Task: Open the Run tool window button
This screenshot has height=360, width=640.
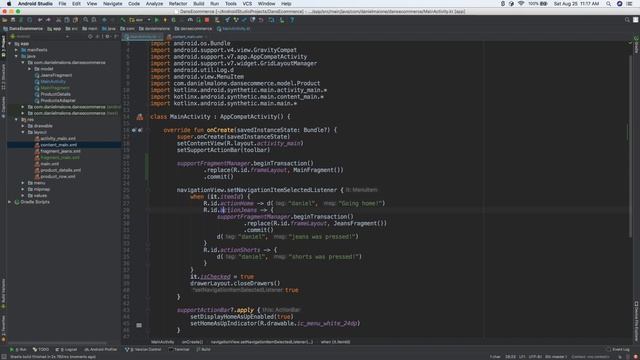Action: point(18,349)
